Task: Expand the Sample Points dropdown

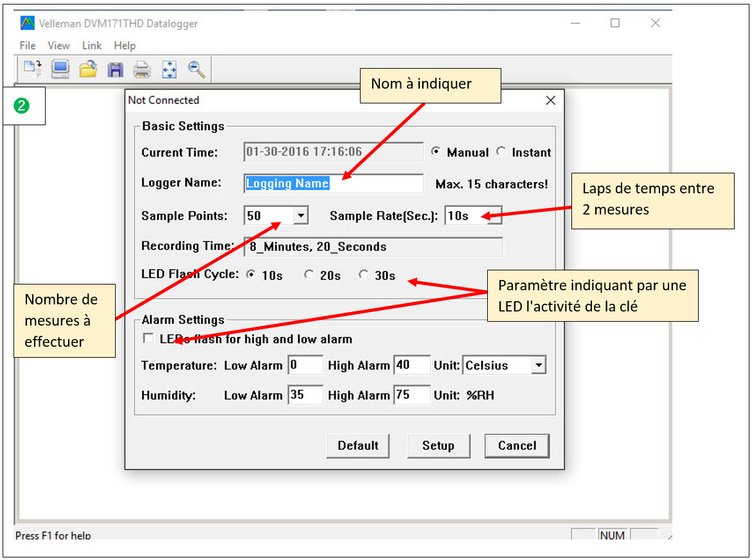Action: point(300,216)
